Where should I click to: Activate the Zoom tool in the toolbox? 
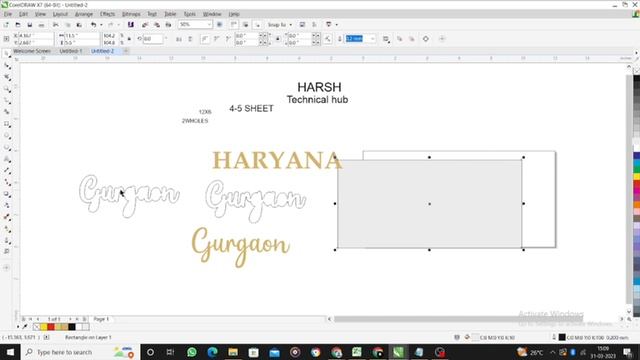tap(7, 89)
